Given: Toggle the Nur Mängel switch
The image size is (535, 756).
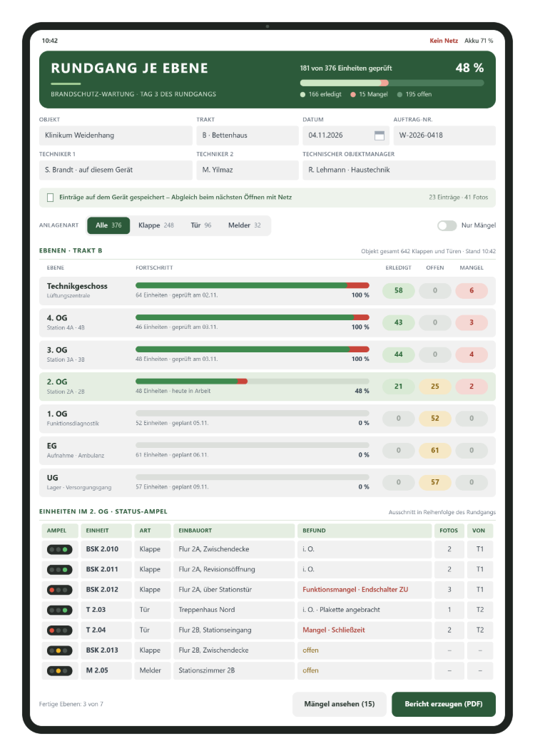Looking at the screenshot, I should 447,225.
